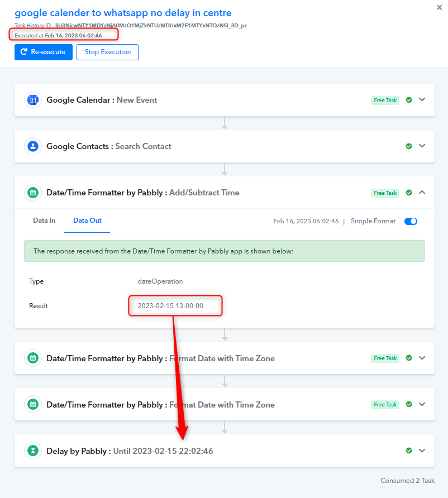Click the result value 2023-02-15 13:00:00
Image resolution: width=448 pixels, height=498 pixels.
click(x=170, y=306)
